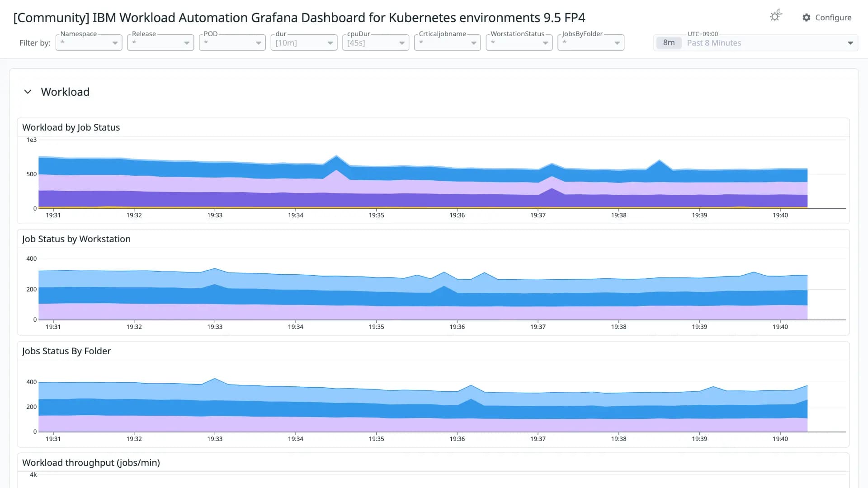Click the 8m time badge
Viewport: 868px width, 488px height.
point(669,43)
